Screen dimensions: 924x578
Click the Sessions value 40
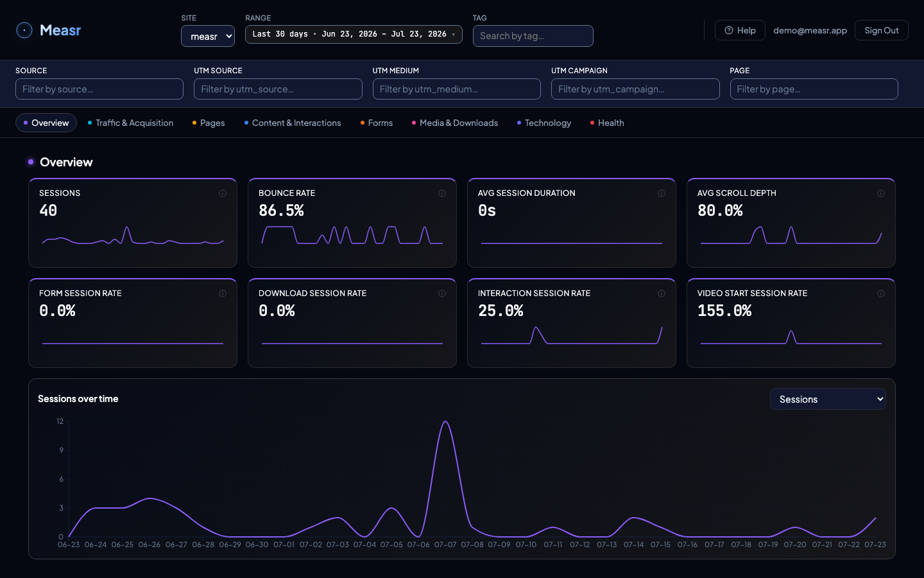point(48,211)
